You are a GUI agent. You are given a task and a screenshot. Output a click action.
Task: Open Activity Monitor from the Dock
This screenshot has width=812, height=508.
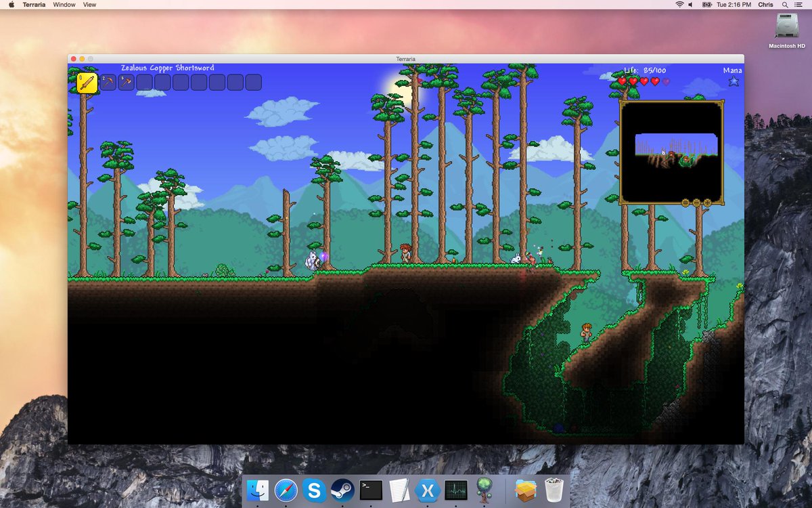pos(456,490)
